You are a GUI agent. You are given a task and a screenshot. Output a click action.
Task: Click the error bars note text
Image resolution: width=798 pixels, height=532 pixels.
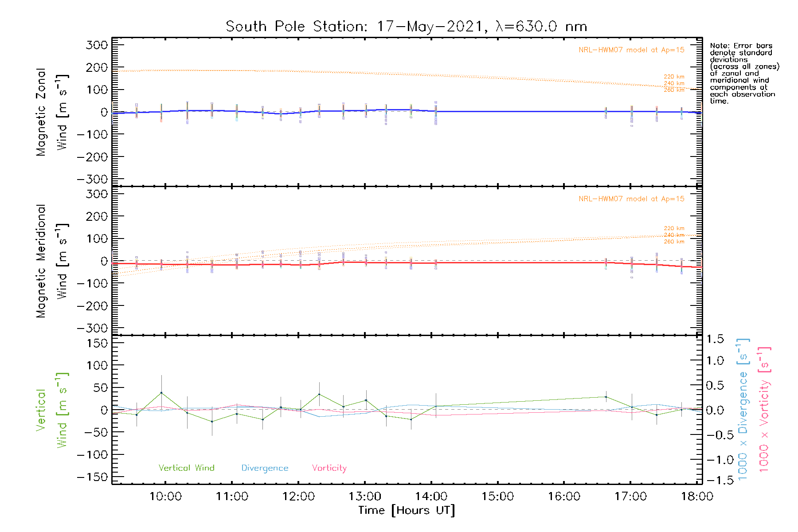click(744, 73)
